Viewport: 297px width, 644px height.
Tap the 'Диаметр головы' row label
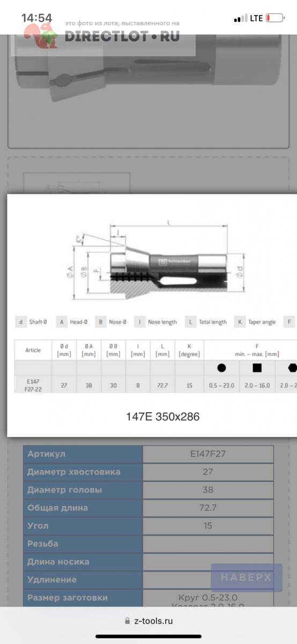pos(83,490)
